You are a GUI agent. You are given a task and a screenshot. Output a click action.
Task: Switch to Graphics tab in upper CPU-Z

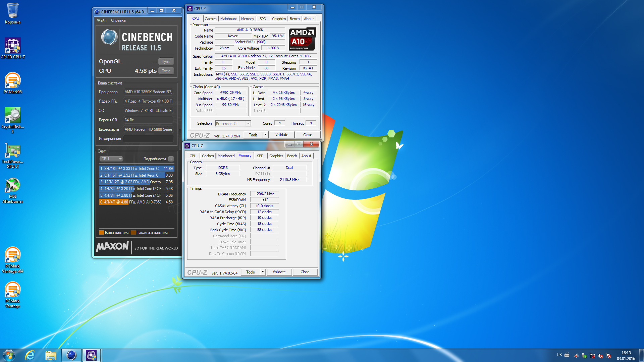click(279, 19)
